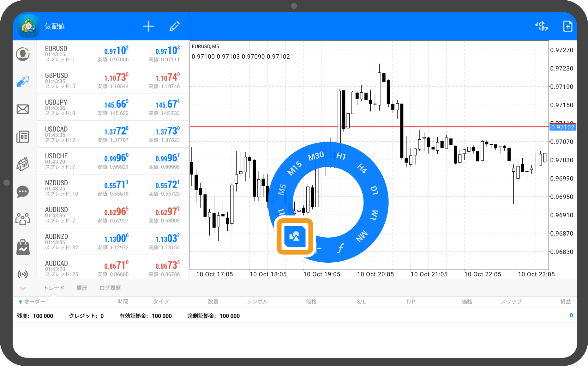Collapse the bottom trade panel chevron
The image size is (588, 366).
click(23, 288)
